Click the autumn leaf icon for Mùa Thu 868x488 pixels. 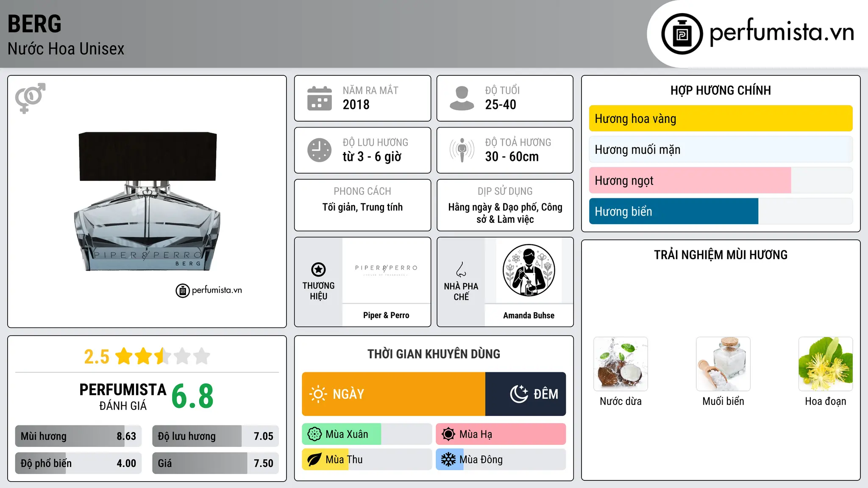pos(314,460)
